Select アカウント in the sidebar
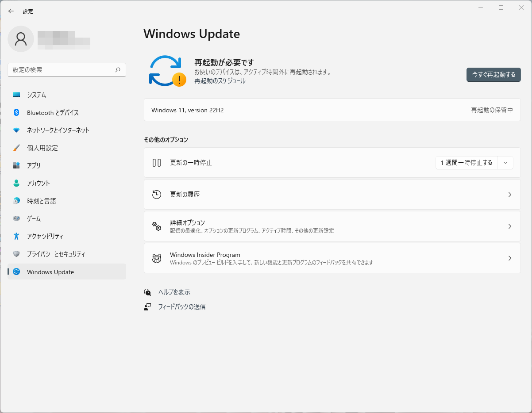The image size is (532, 413). [67, 183]
